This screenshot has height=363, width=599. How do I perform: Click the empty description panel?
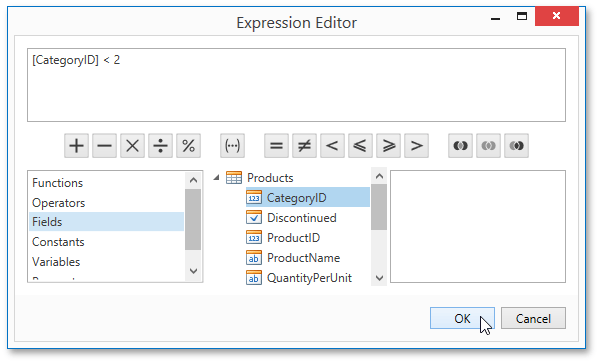coord(478,226)
